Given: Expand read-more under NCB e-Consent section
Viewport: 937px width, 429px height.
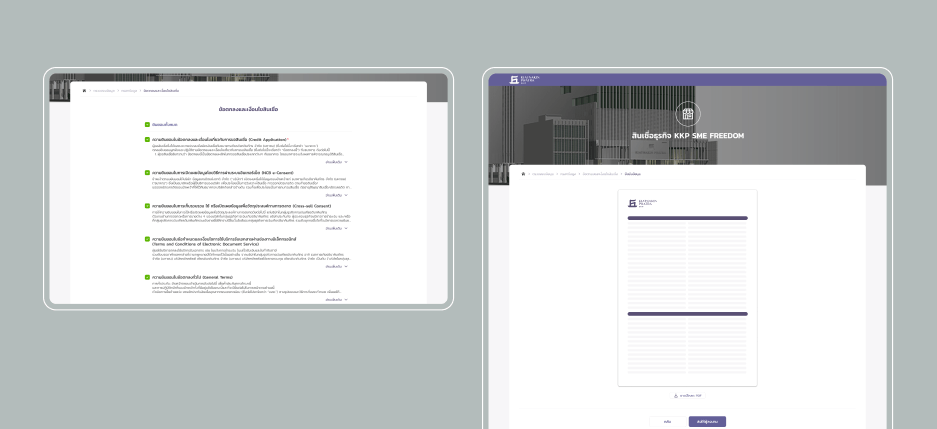Looking at the screenshot, I should pyautogui.click(x=336, y=196).
